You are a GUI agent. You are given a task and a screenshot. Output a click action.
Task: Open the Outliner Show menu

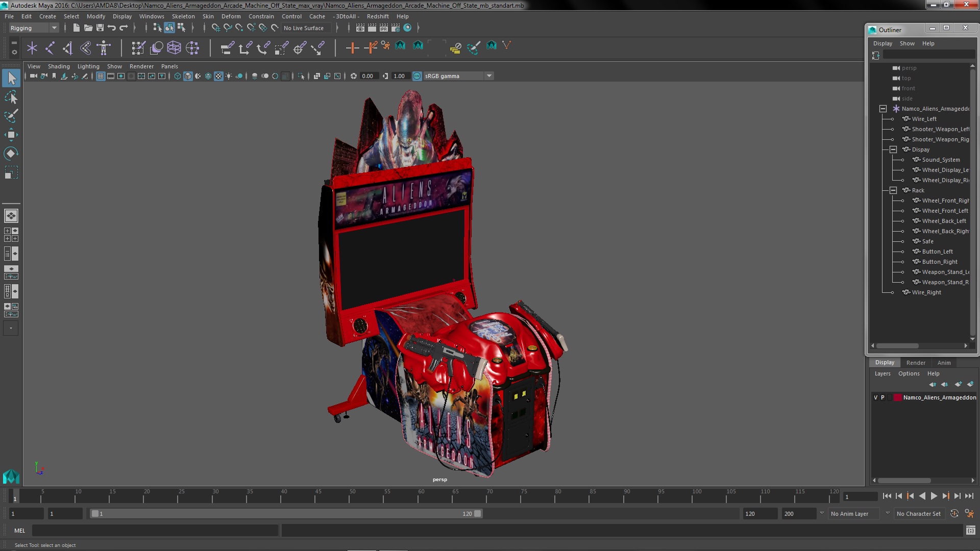(907, 43)
